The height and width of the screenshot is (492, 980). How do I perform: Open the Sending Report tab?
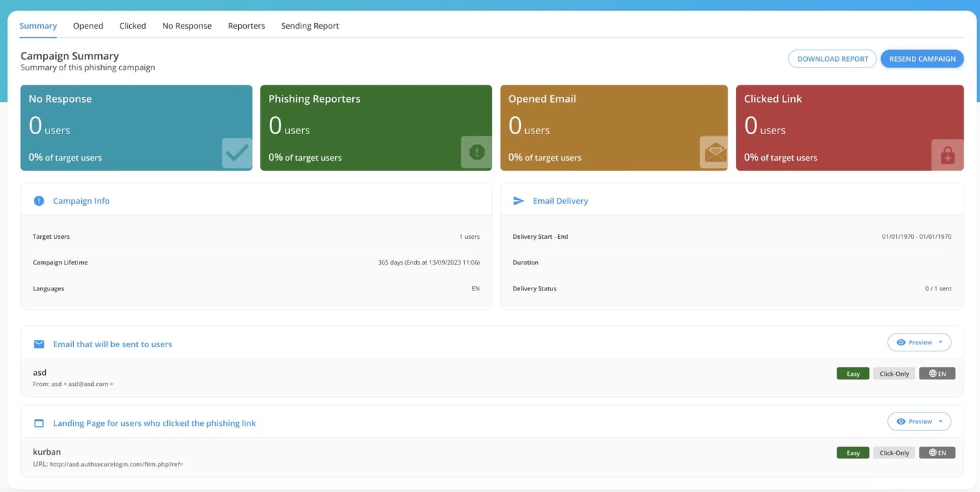point(309,25)
